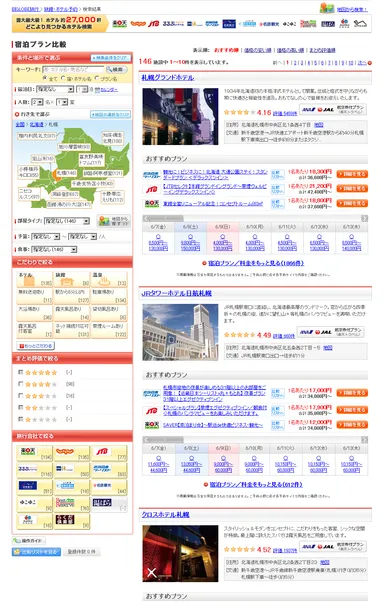Open the number of rooms dropdown

coord(62,102)
